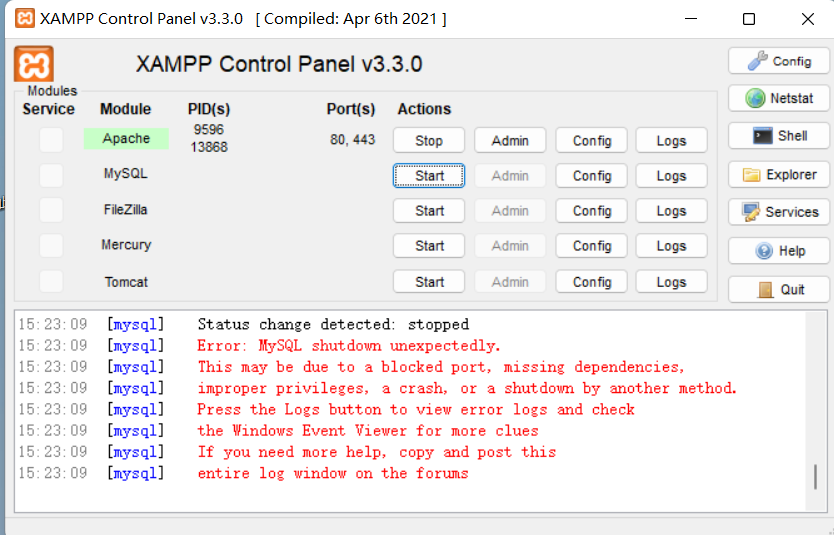
Task: Select the MySQL module label
Action: pos(126,173)
